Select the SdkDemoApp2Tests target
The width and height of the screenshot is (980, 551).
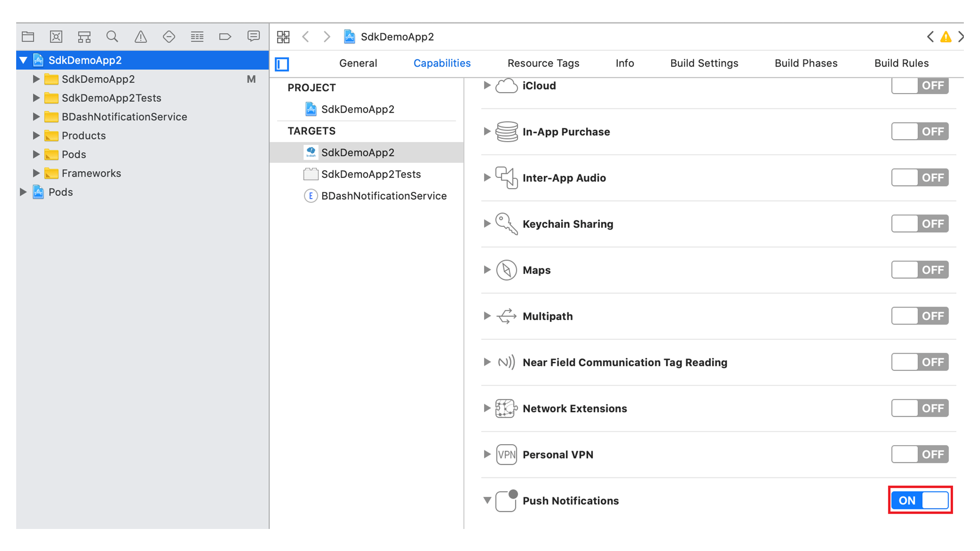point(367,174)
